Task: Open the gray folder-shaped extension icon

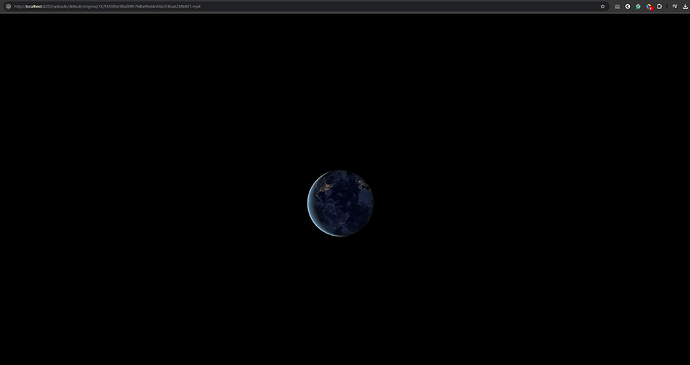Action: [617, 7]
